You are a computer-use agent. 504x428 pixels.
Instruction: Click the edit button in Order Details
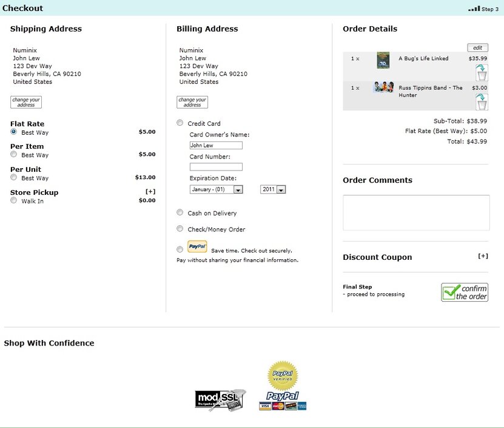[x=477, y=47]
